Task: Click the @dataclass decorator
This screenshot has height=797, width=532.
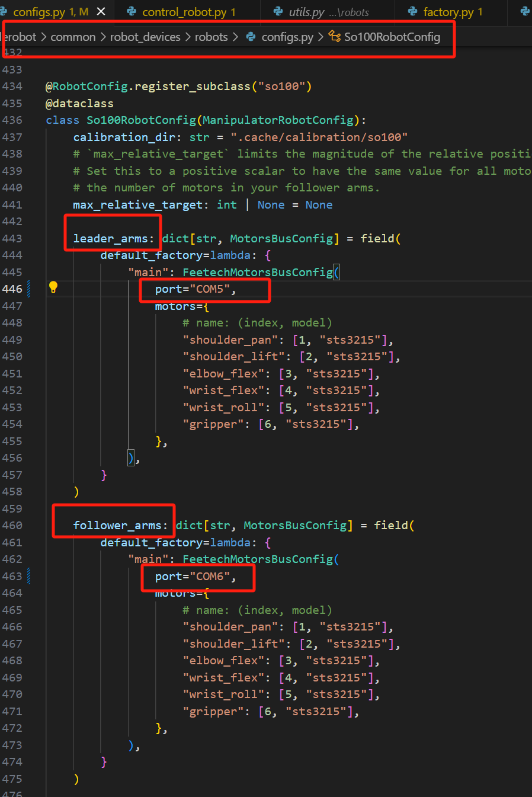Action: tap(79, 103)
